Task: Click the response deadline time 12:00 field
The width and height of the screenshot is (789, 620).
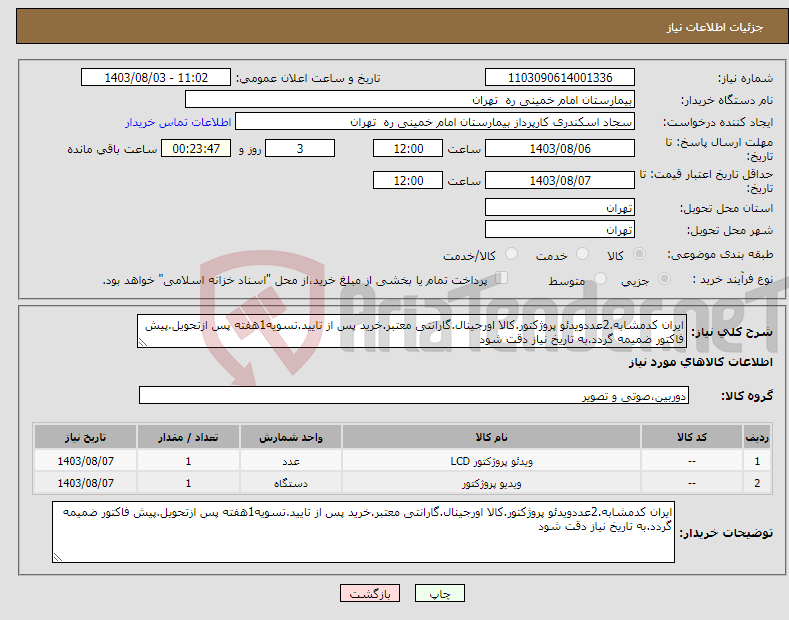Action: pos(408,148)
